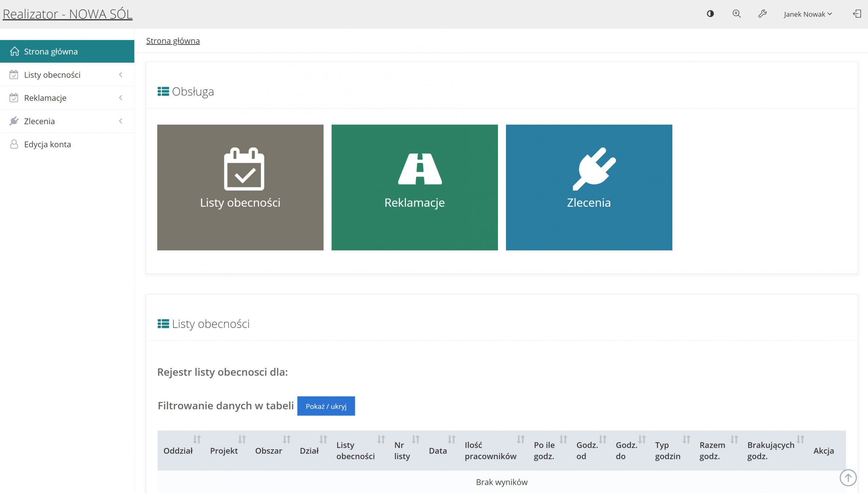Image resolution: width=868 pixels, height=493 pixels.
Task: Open the Zlecenia plug tile
Action: 589,187
